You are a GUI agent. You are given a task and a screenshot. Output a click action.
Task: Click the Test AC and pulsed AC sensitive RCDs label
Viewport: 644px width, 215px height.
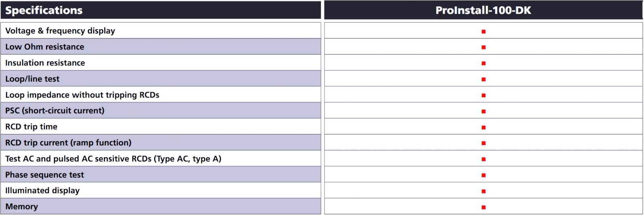coord(113,159)
